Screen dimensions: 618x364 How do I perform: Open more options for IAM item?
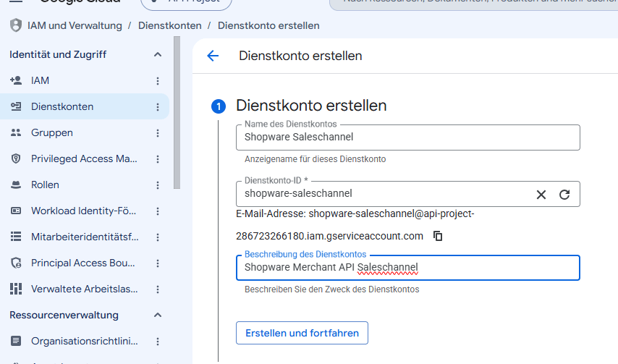(158, 81)
